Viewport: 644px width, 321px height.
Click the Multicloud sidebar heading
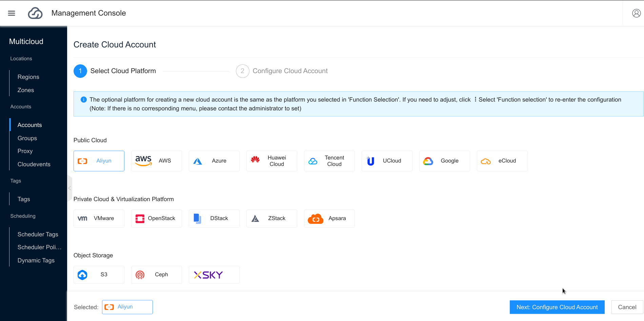coord(26,41)
